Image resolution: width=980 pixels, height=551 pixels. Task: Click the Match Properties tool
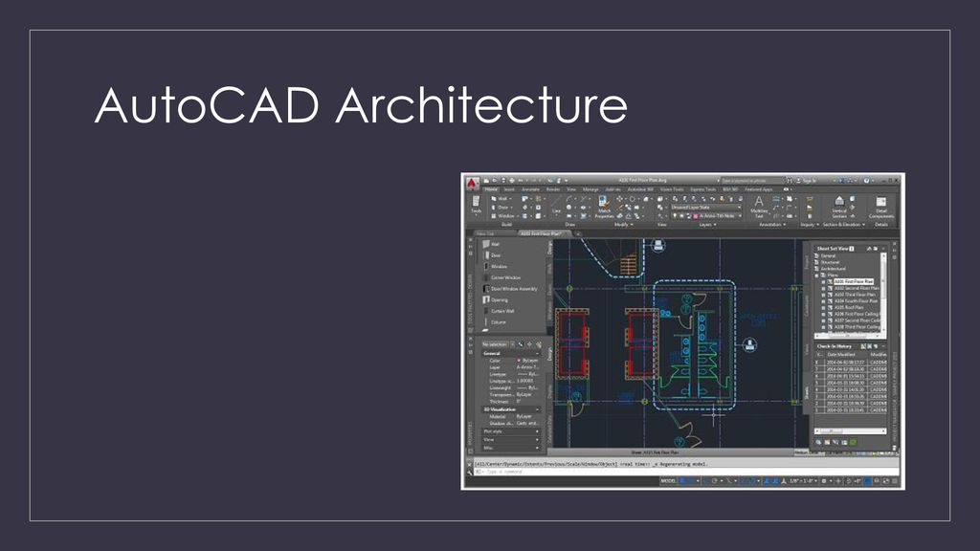pyautogui.click(x=604, y=207)
